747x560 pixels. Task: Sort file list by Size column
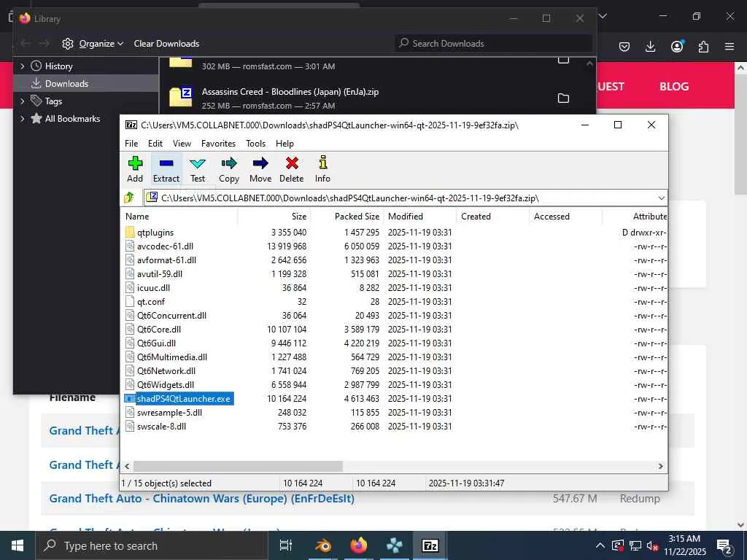click(274, 216)
